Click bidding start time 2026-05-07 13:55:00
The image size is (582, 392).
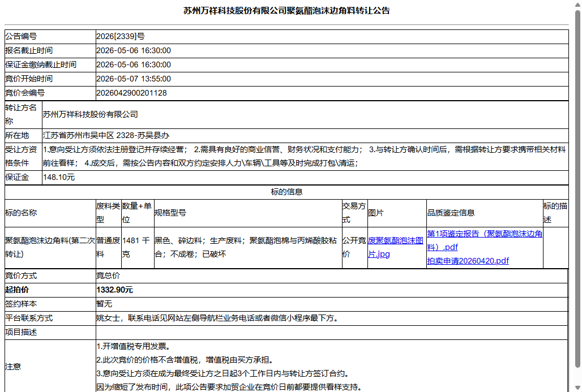(x=134, y=79)
